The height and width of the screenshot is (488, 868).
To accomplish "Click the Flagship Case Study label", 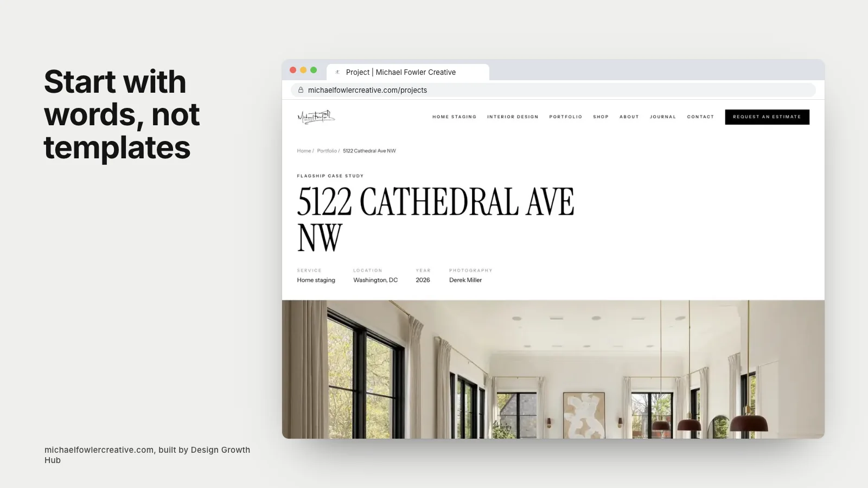I will coord(330,176).
